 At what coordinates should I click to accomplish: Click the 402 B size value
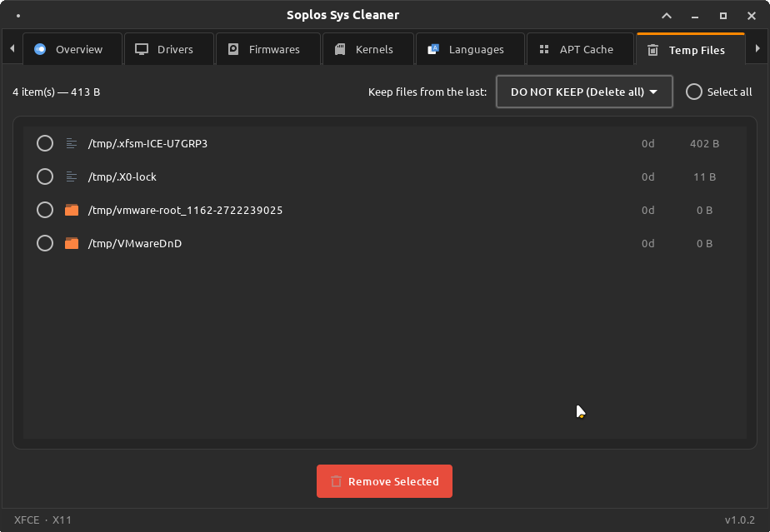[704, 144]
